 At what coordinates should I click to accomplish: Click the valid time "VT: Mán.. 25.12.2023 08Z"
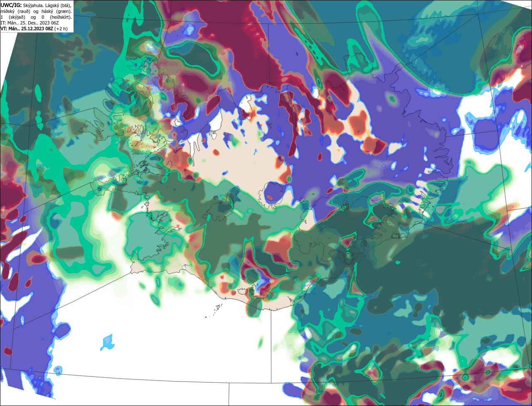pyautogui.click(x=27, y=29)
